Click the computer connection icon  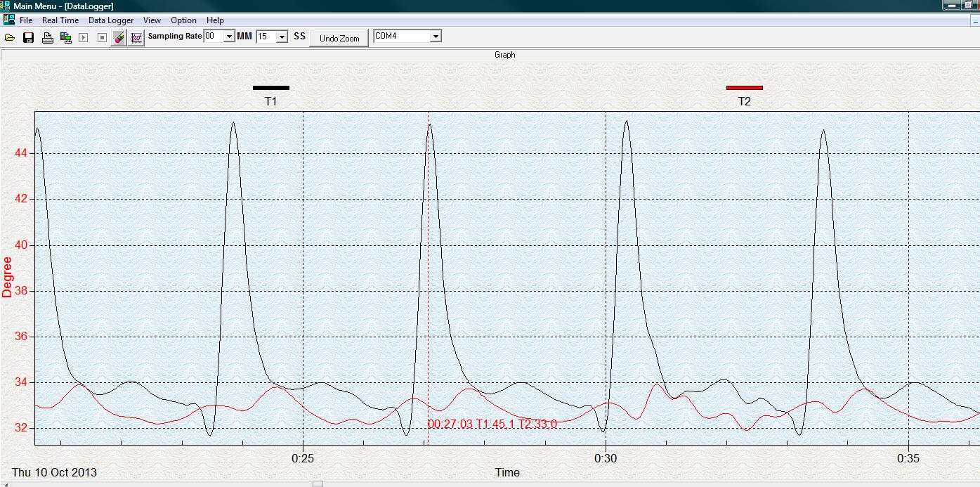click(66, 37)
